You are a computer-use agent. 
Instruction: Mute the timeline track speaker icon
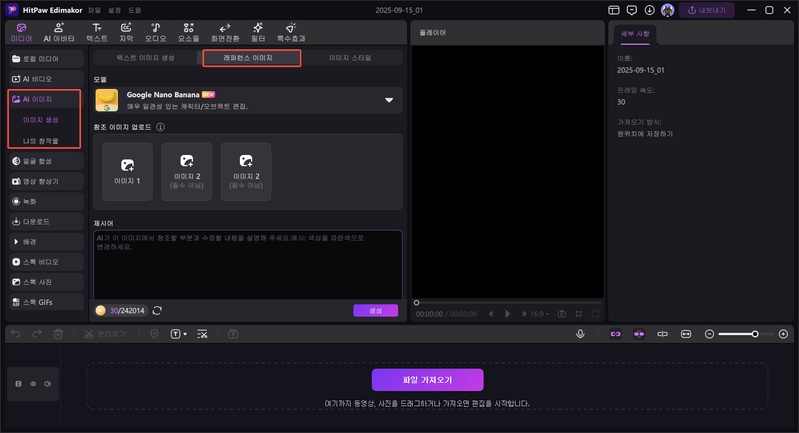[47, 383]
